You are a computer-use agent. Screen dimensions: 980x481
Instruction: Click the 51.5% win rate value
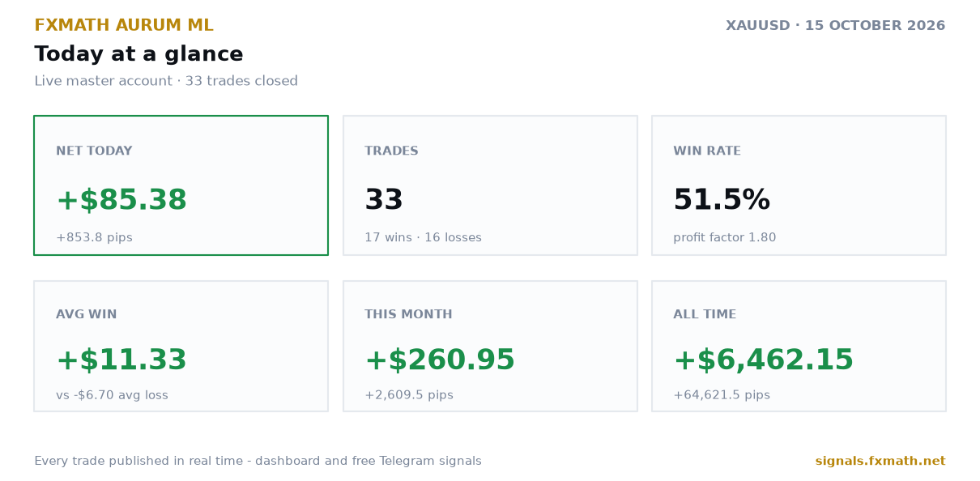722,200
